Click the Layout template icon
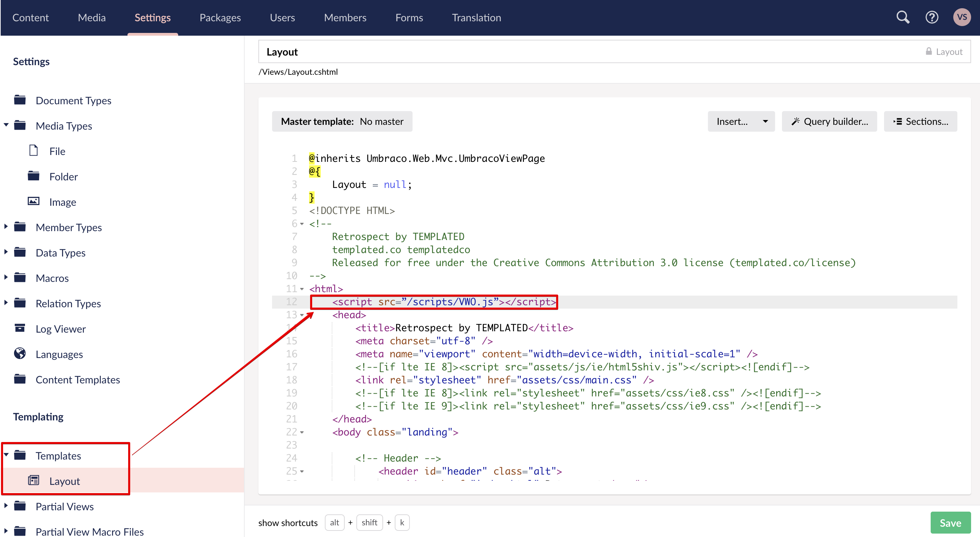The image size is (980, 537). (x=34, y=480)
